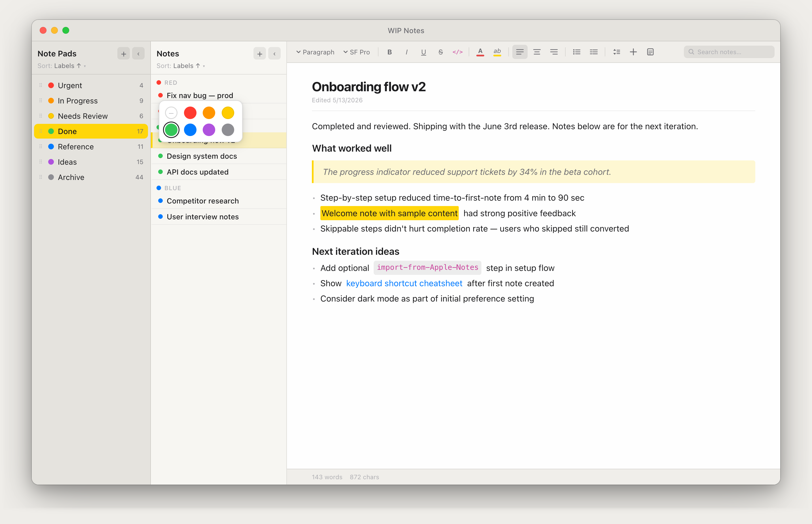
Task: Click 'Next iteration ideas' heading
Action: 355,251
